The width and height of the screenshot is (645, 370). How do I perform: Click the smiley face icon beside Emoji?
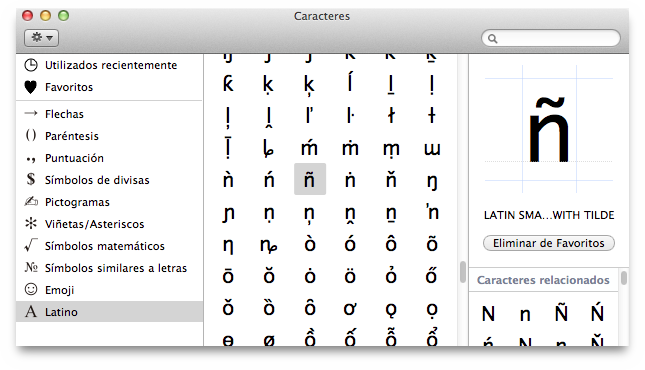tap(31, 289)
